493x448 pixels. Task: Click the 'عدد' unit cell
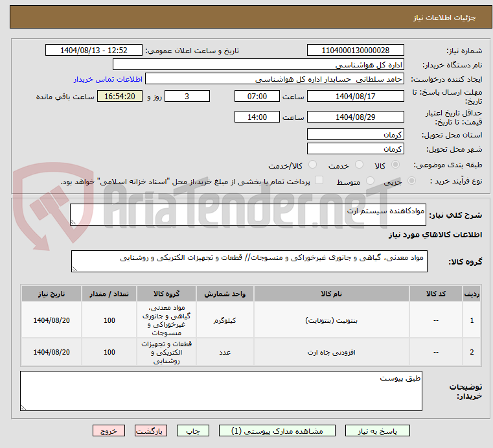pos(225,352)
